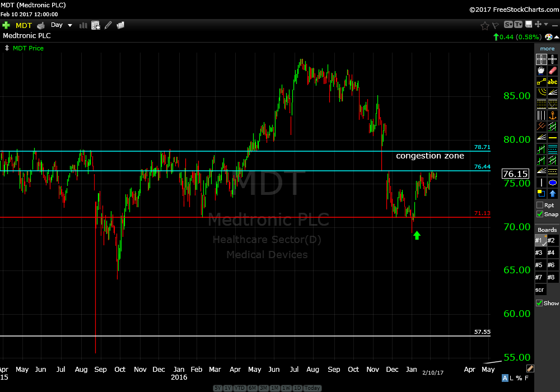The height and width of the screenshot is (392, 560).
Task: Toggle the Show checkbox under Boards
Action: click(539, 303)
